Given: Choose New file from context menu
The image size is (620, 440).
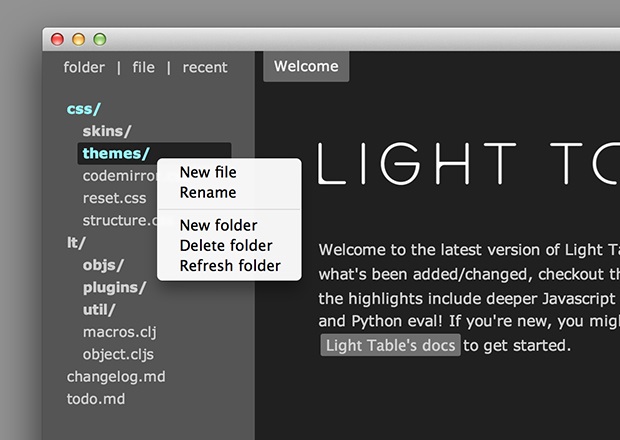Looking at the screenshot, I should click(208, 173).
